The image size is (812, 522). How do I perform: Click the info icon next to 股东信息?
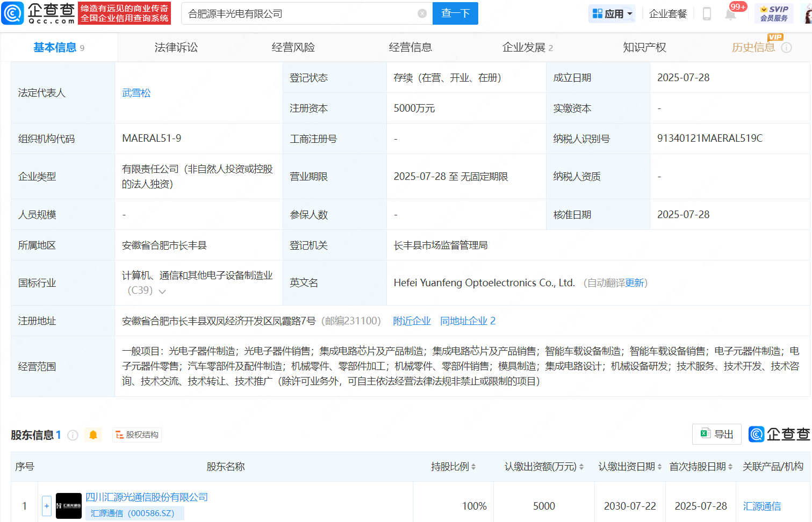click(x=73, y=435)
